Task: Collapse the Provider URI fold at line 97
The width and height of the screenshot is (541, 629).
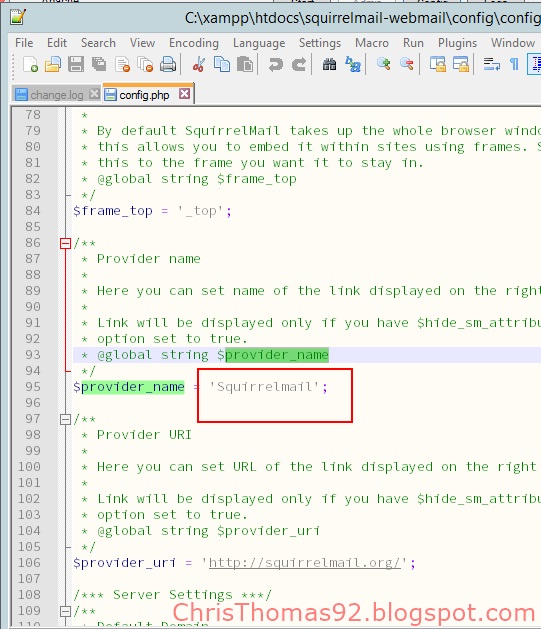Action: [x=65, y=419]
